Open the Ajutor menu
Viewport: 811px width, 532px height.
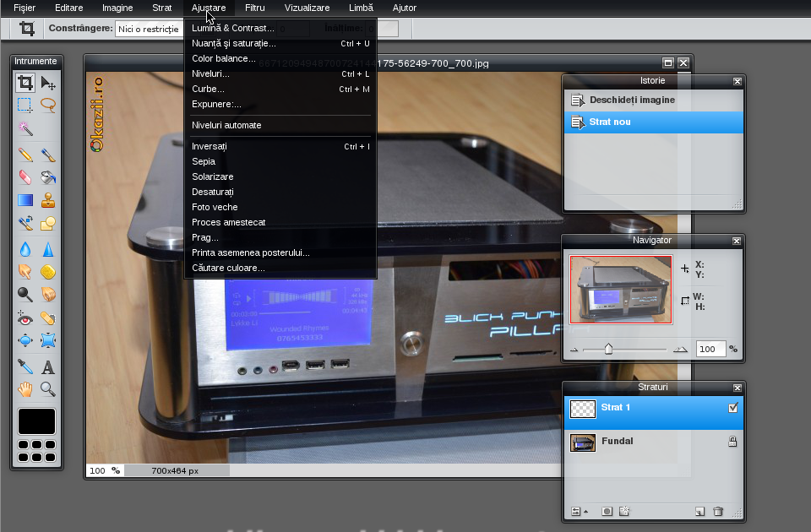[x=405, y=8]
